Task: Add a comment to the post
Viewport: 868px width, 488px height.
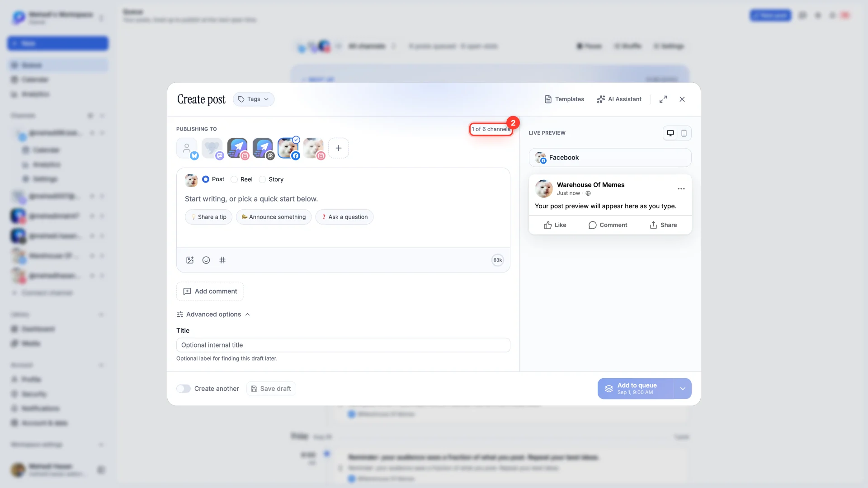Action: tap(210, 291)
